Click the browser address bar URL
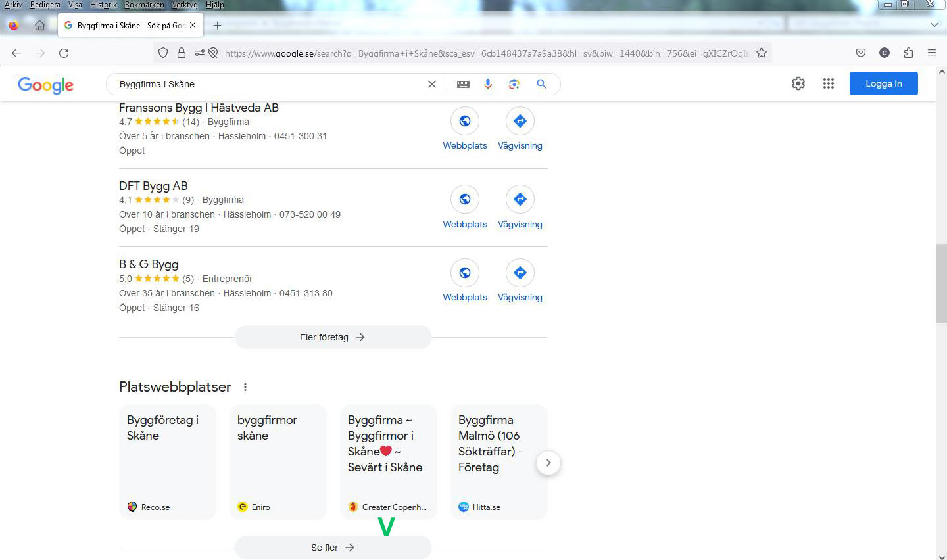 tap(487, 53)
